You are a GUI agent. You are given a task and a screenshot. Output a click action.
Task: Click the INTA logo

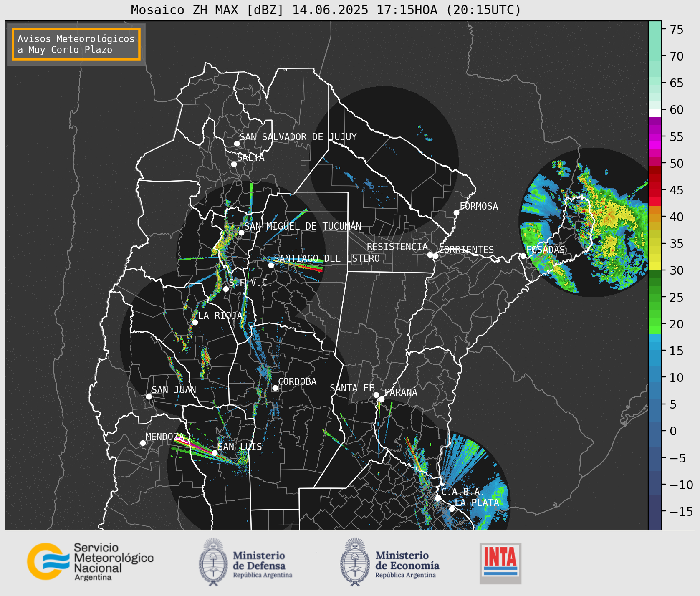(x=500, y=563)
